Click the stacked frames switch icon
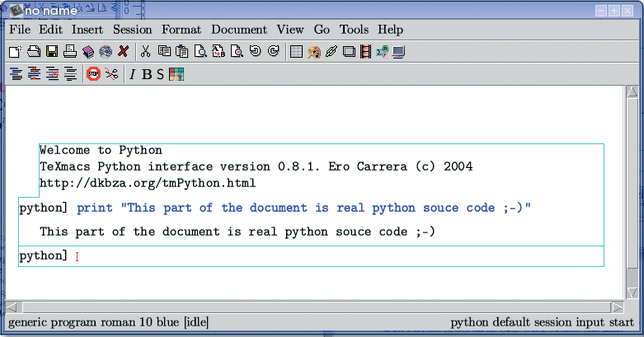 pyautogui.click(x=349, y=52)
